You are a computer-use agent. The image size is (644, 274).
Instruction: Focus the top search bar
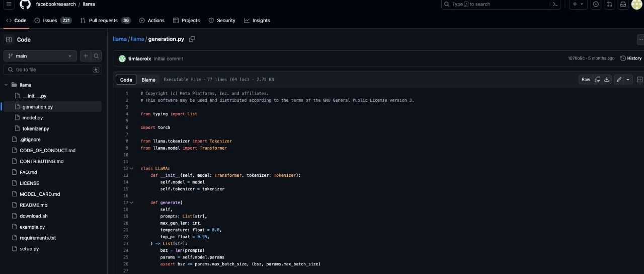tap(495, 4)
